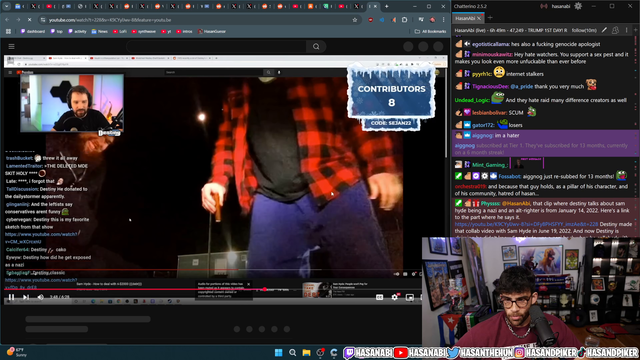The width and height of the screenshot is (640, 360).
Task: Open the Chrome apps grid shortcut
Action: tap(8, 31)
